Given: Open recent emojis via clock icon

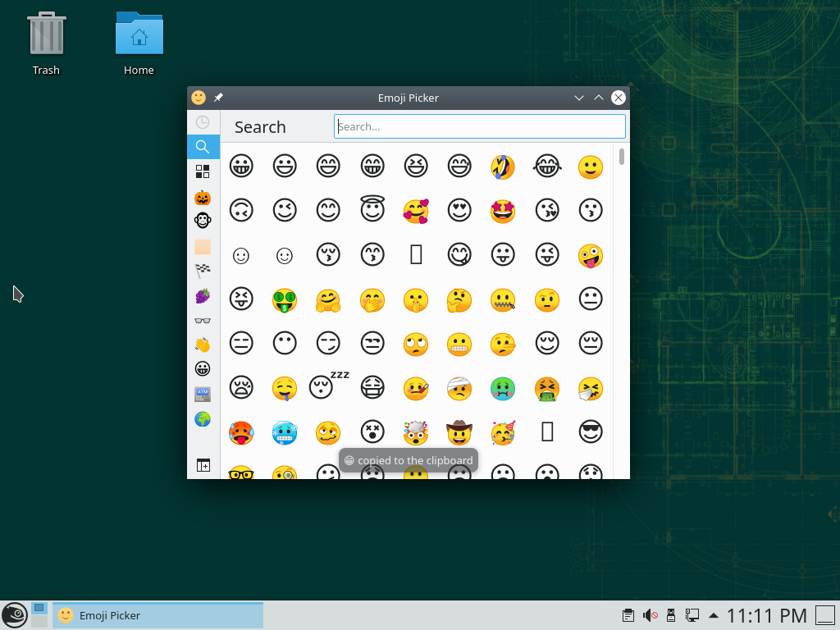Looking at the screenshot, I should tap(203, 121).
